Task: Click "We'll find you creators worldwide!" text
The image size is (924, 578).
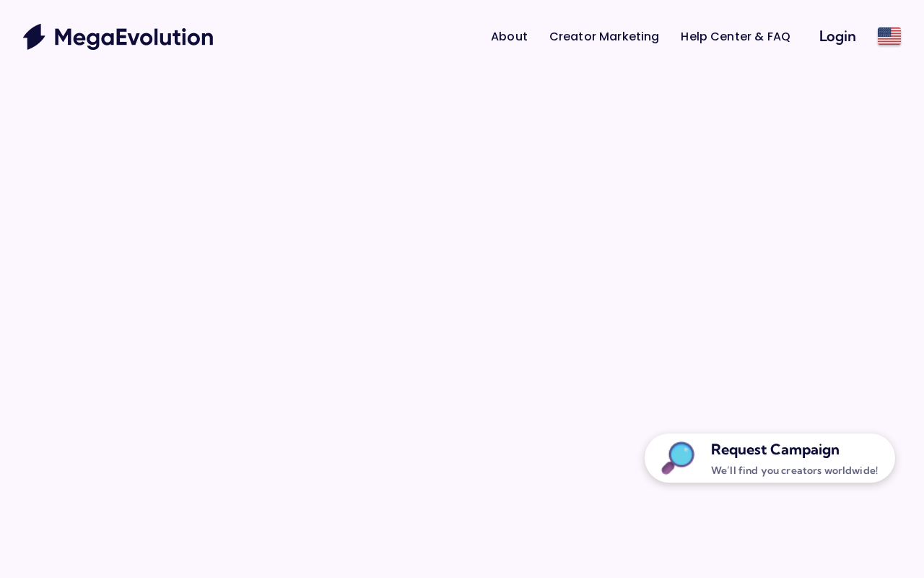Action: click(794, 470)
